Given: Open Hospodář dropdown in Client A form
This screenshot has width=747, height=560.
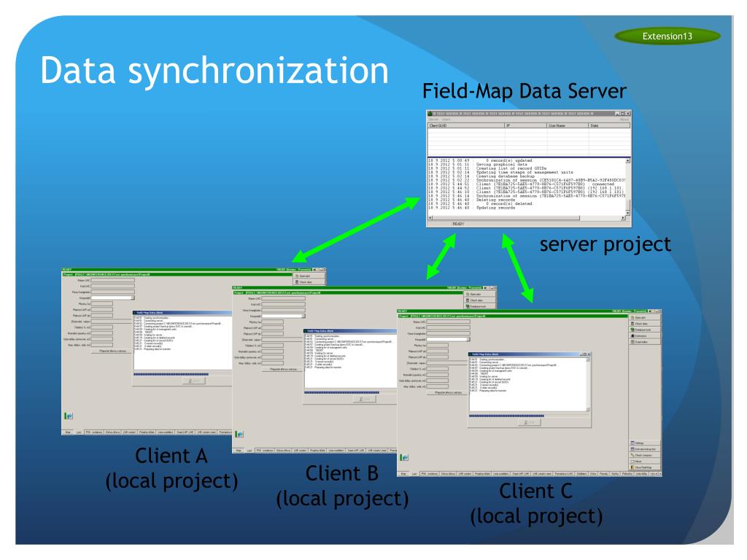Looking at the screenshot, I should coord(133,298).
